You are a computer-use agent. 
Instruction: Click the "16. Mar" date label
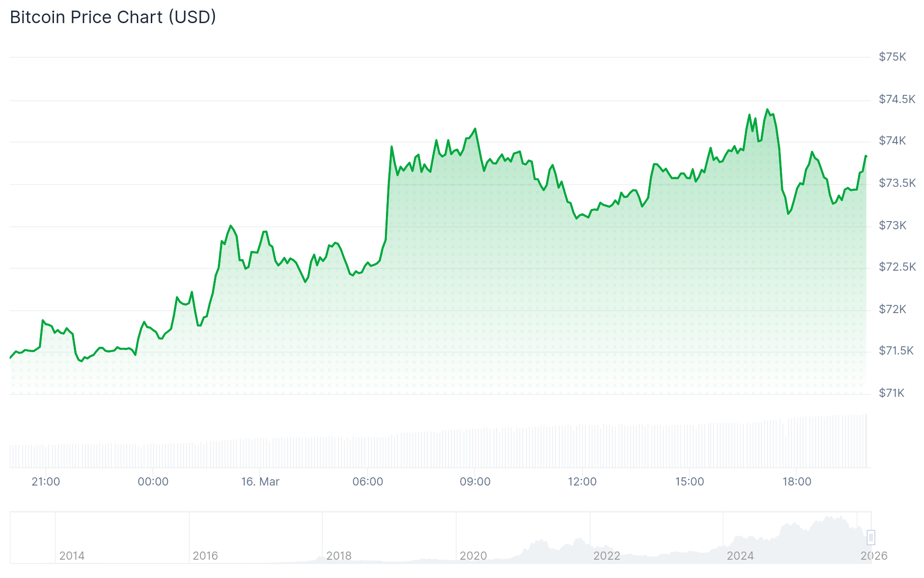point(260,482)
